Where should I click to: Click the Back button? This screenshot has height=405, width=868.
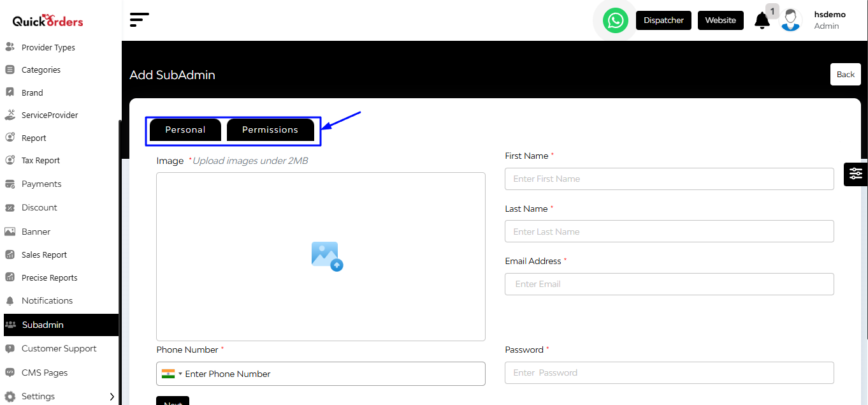(846, 75)
